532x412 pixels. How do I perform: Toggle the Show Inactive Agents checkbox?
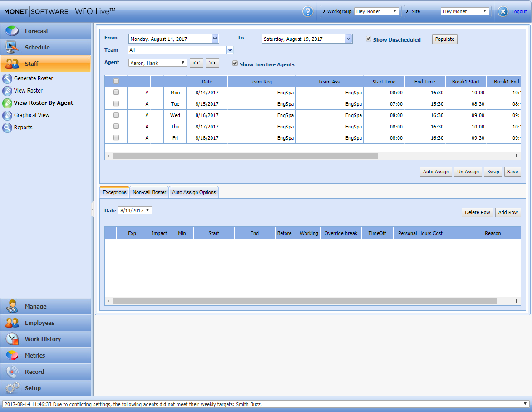[x=235, y=64]
